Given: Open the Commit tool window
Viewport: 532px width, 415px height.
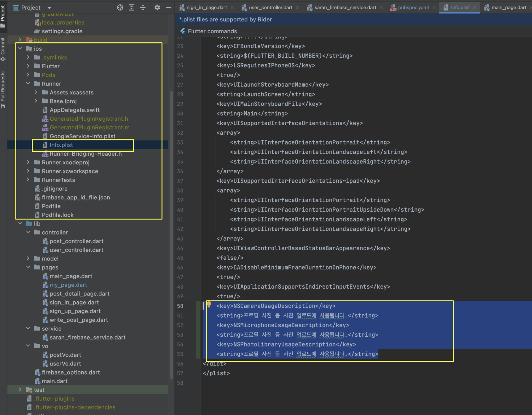Looking at the screenshot, I should pos(3,49).
